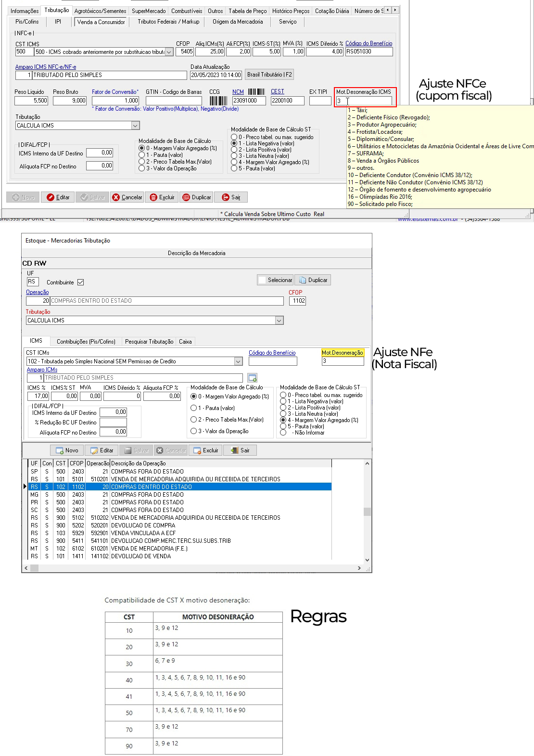Image resolution: width=534 pixels, height=756 pixels.
Task: Click the icon next to Amparo ICMs field
Action: point(253,378)
